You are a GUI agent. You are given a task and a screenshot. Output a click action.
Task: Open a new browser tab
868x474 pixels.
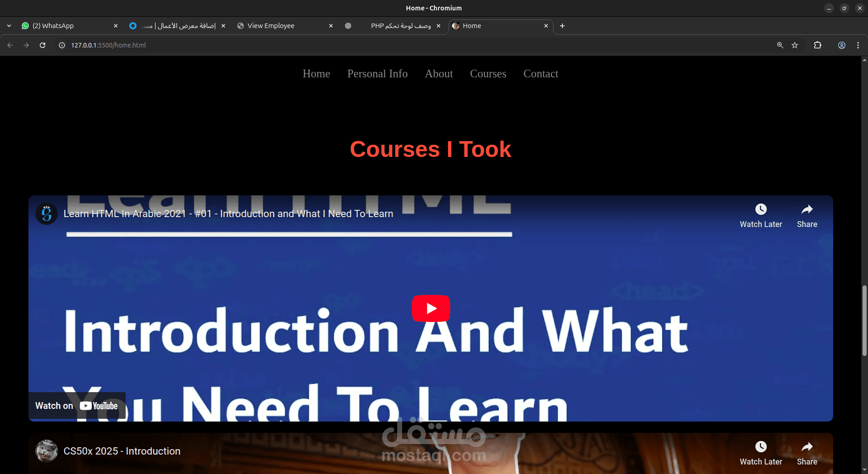(562, 26)
